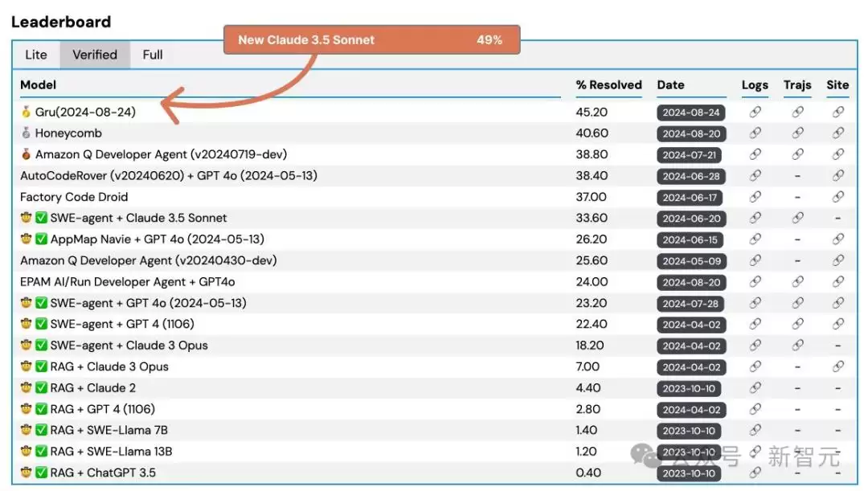The image size is (868, 491).
Task: Open the Site link icon for Amazon Q Developer Agent (v20240719-dev)
Action: point(838,154)
